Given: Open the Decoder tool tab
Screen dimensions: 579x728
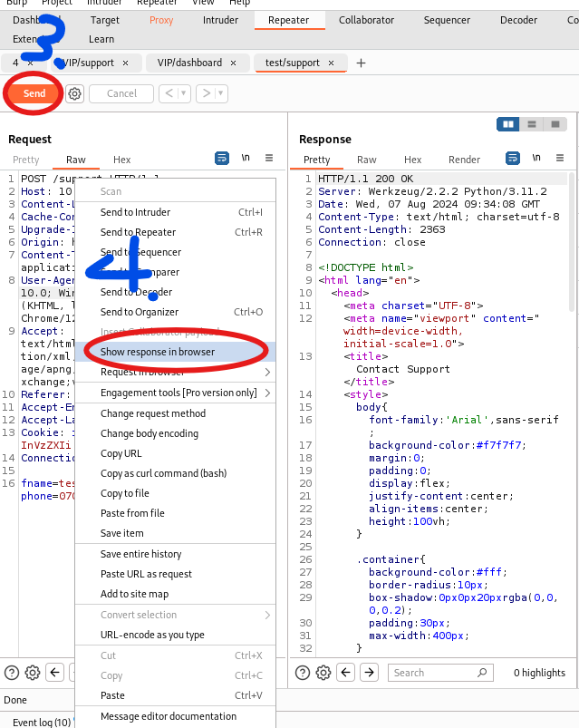Looking at the screenshot, I should [x=518, y=21].
